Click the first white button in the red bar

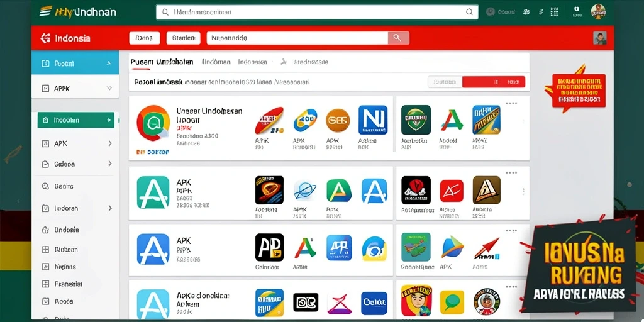(145, 38)
